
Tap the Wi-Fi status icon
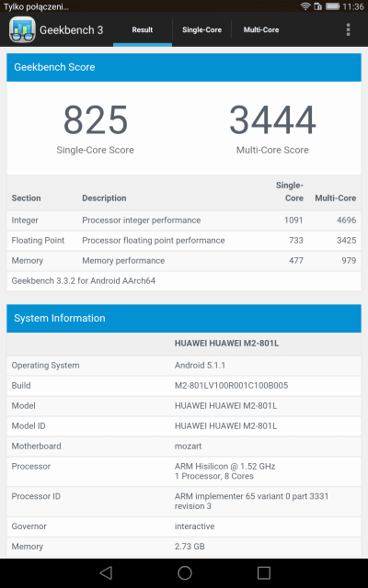[x=305, y=6]
